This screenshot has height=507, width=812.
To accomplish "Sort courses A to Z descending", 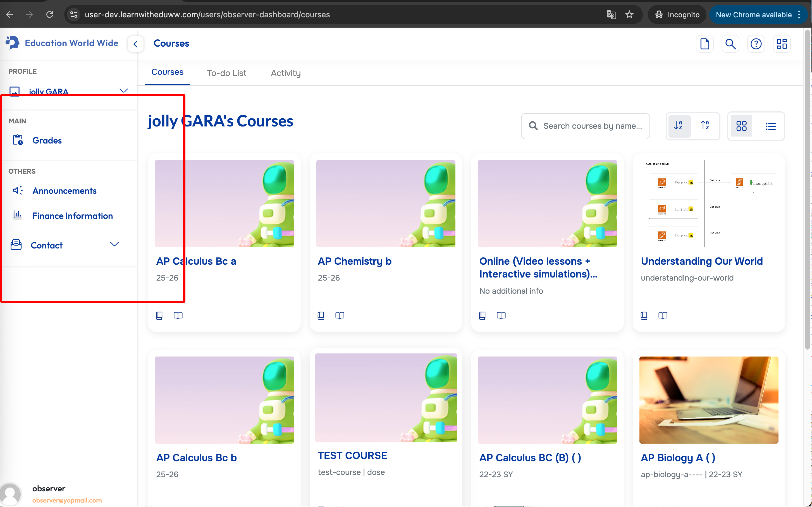I will point(679,126).
